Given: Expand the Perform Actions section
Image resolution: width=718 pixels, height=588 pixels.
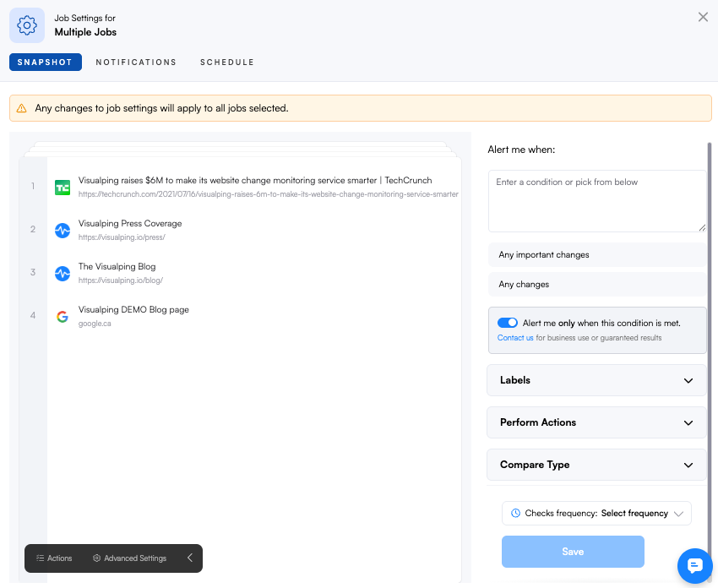Looking at the screenshot, I should [596, 422].
